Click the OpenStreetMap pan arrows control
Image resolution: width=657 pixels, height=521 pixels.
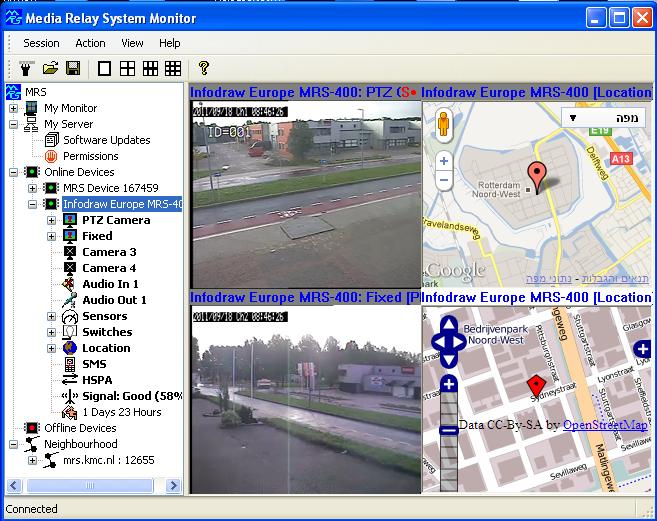[x=449, y=342]
